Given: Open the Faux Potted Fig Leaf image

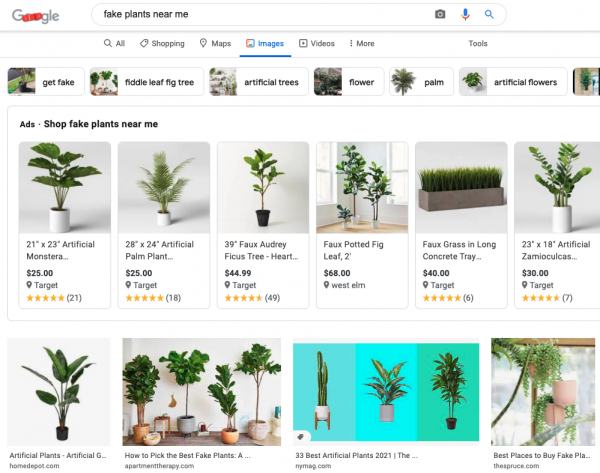Looking at the screenshot, I should 362,188.
